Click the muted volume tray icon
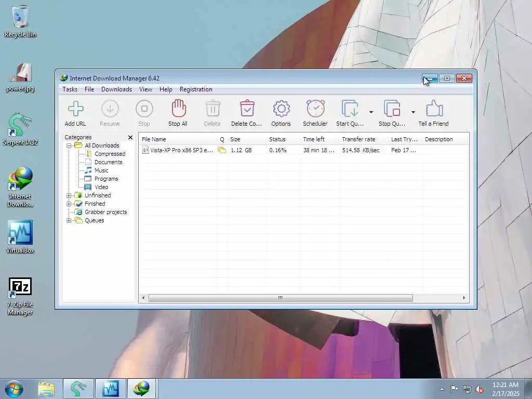 pyautogui.click(x=480, y=390)
